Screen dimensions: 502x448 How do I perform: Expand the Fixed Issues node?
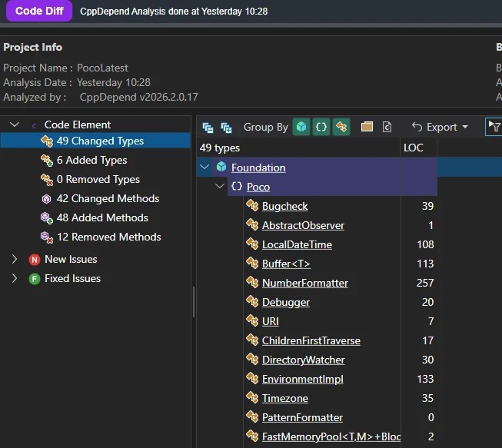(15, 278)
